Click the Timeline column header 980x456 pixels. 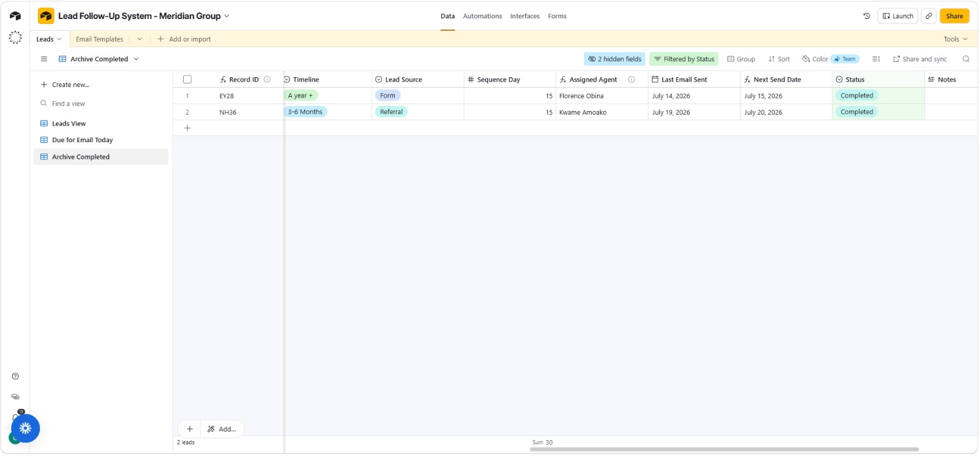point(328,80)
